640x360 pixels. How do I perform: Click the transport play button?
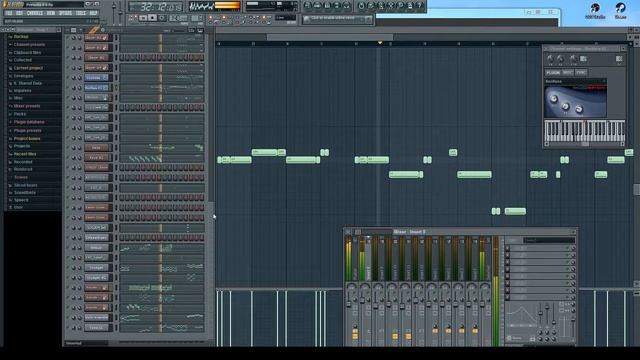coord(143,18)
